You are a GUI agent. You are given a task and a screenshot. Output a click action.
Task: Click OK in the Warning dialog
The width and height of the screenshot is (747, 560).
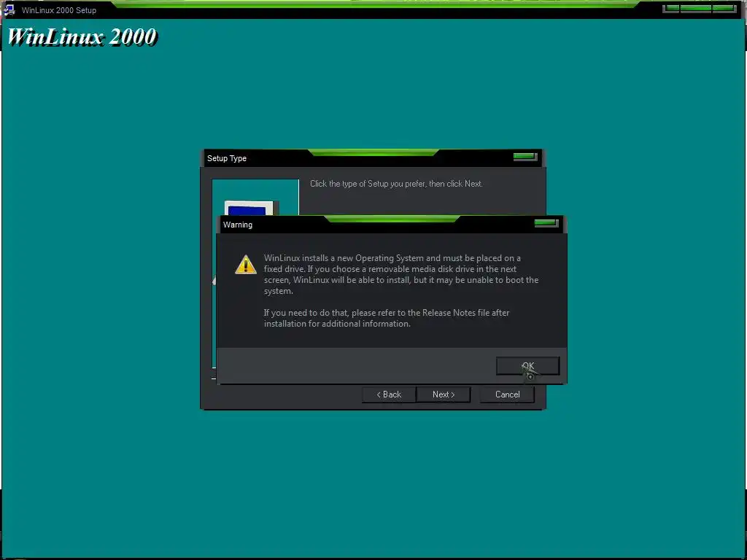point(527,366)
